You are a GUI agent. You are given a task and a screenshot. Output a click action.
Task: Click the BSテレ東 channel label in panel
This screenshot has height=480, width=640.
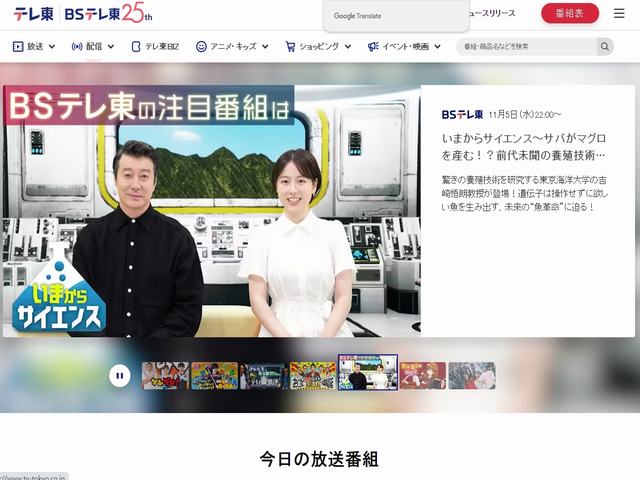[x=462, y=115]
